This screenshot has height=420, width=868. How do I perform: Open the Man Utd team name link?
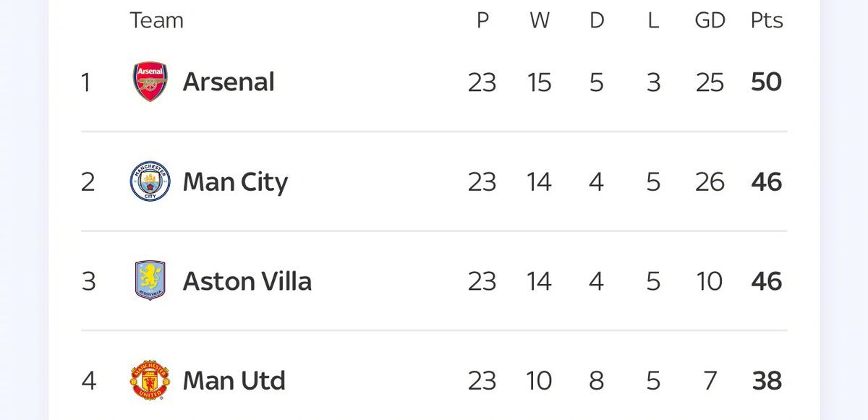234,380
